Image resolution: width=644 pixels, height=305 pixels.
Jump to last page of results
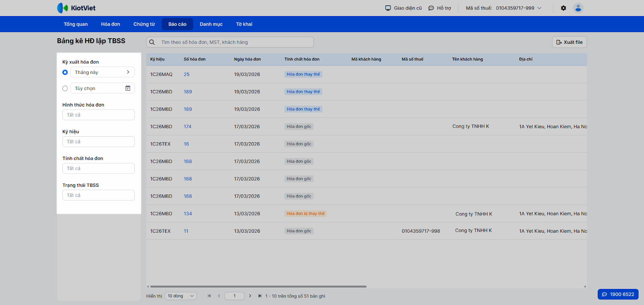click(x=260, y=296)
